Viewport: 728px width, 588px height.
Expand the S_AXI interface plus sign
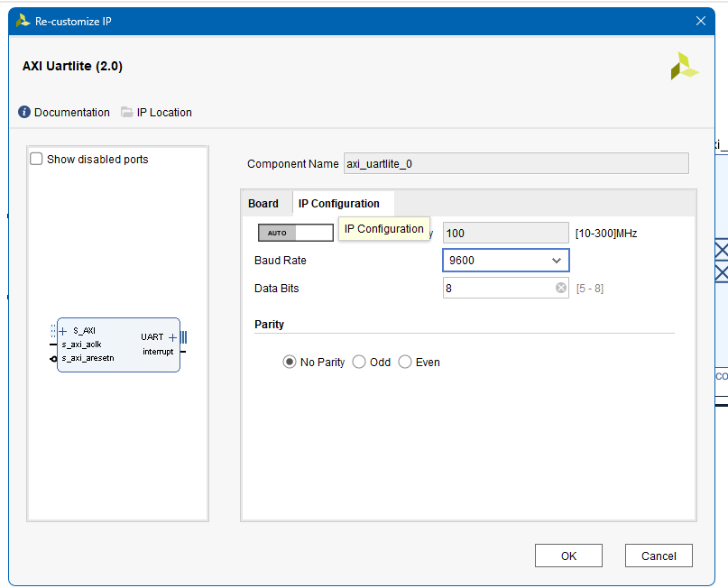pyautogui.click(x=63, y=331)
